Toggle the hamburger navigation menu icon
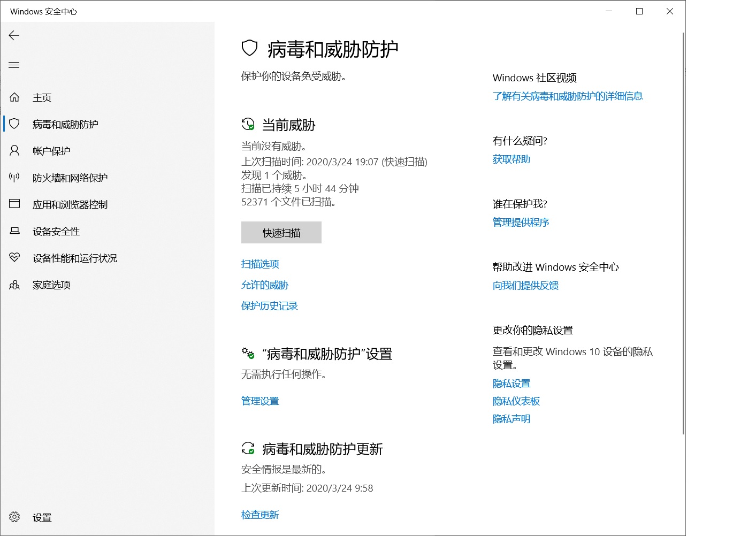 (14, 65)
